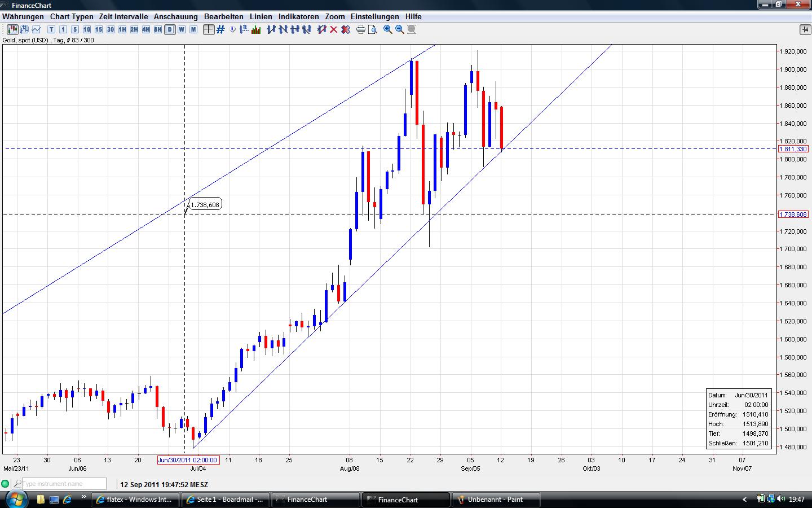Set the 1H hourly interval
The height and width of the screenshot is (508, 812).
pyautogui.click(x=122, y=29)
